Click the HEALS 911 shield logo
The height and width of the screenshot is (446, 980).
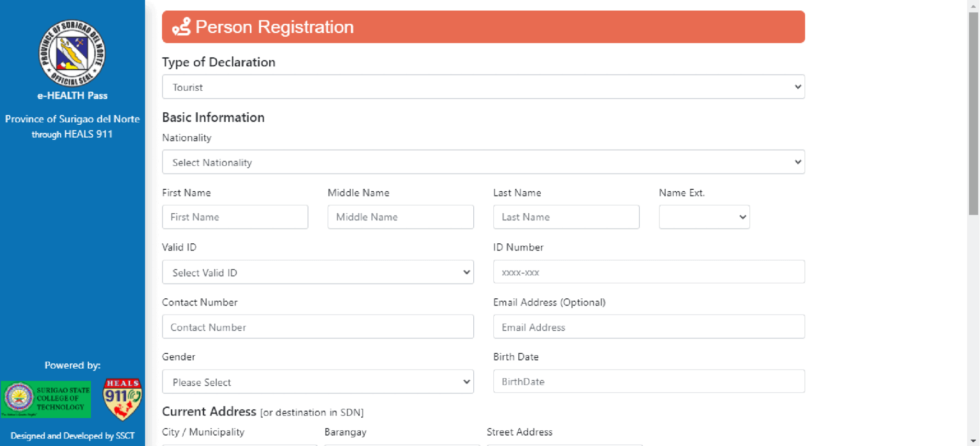(x=122, y=399)
